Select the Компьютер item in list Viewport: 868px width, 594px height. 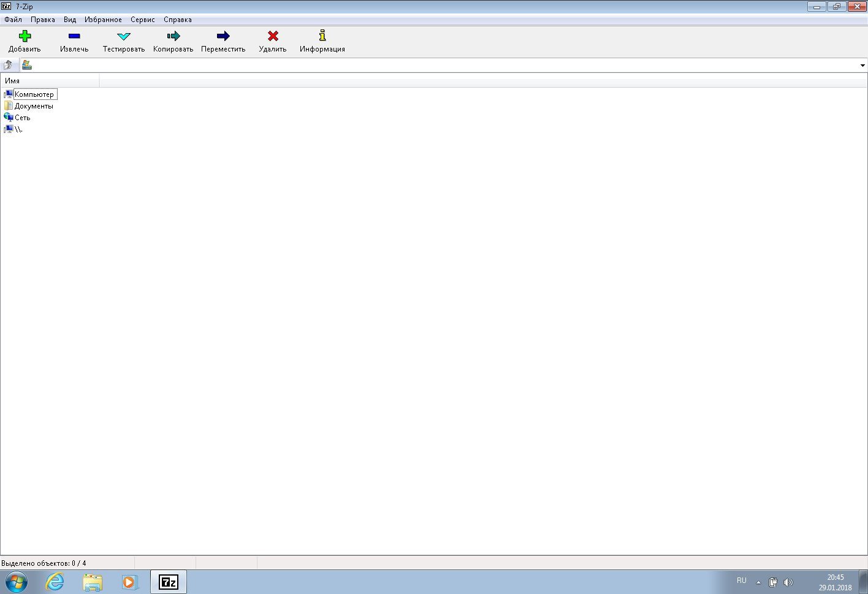pyautogui.click(x=34, y=94)
